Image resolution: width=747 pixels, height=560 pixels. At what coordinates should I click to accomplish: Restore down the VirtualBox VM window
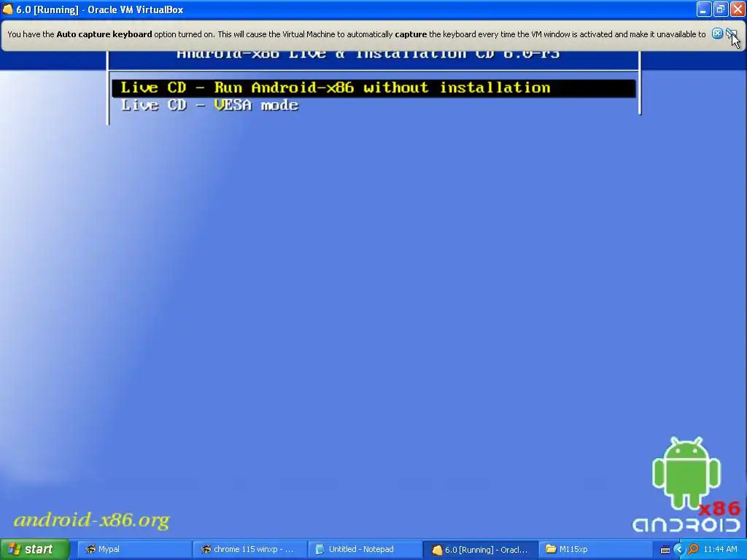click(x=720, y=9)
